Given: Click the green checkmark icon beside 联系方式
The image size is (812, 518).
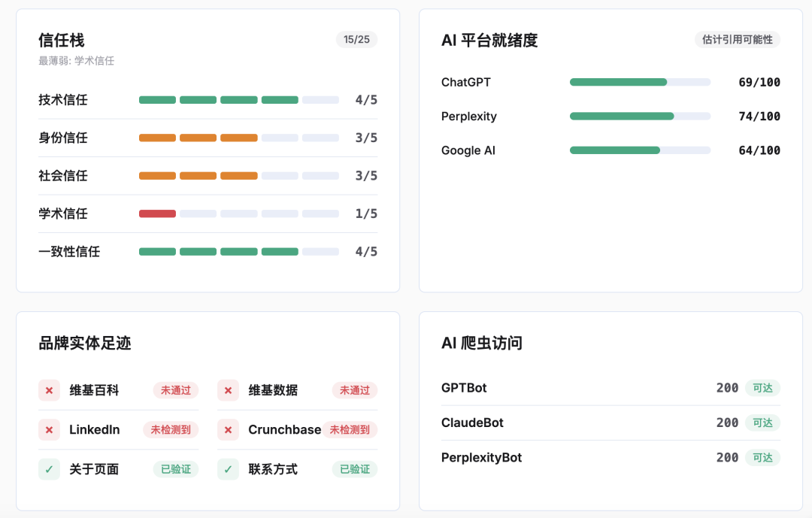Looking at the screenshot, I should pos(228,469).
